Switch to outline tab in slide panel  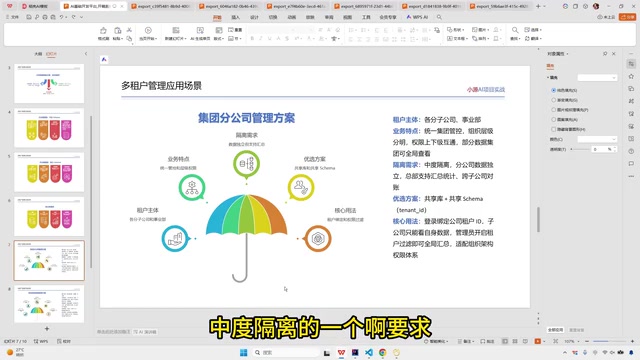coord(38,54)
